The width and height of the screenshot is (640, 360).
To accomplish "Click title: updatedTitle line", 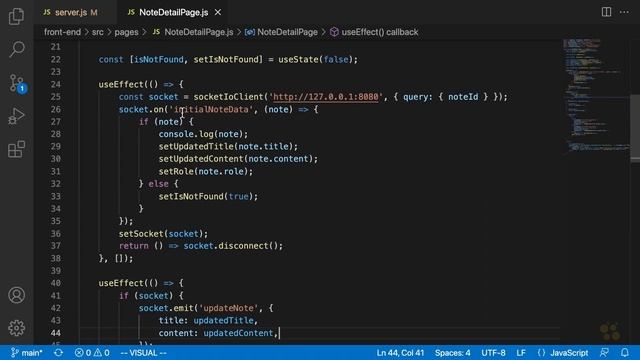I will 208,320.
